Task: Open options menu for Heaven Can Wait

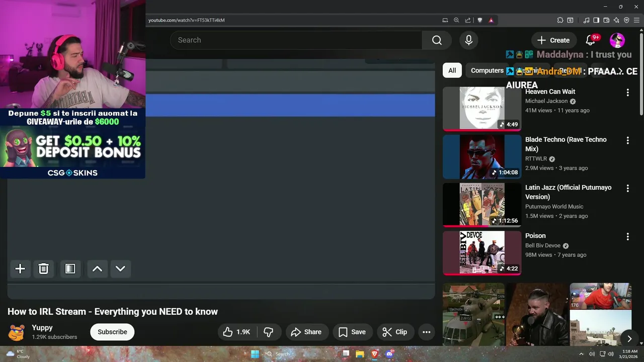Action: pos(627,93)
